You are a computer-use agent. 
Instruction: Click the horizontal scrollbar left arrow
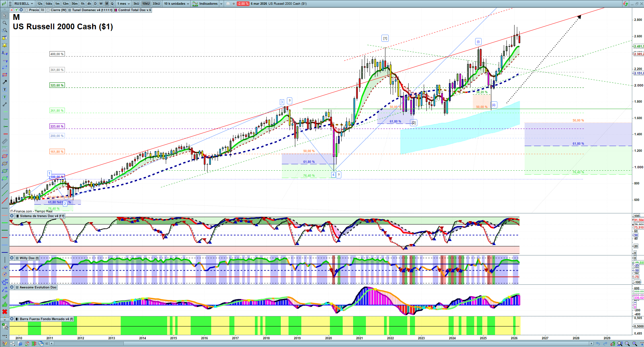click(x=51, y=344)
